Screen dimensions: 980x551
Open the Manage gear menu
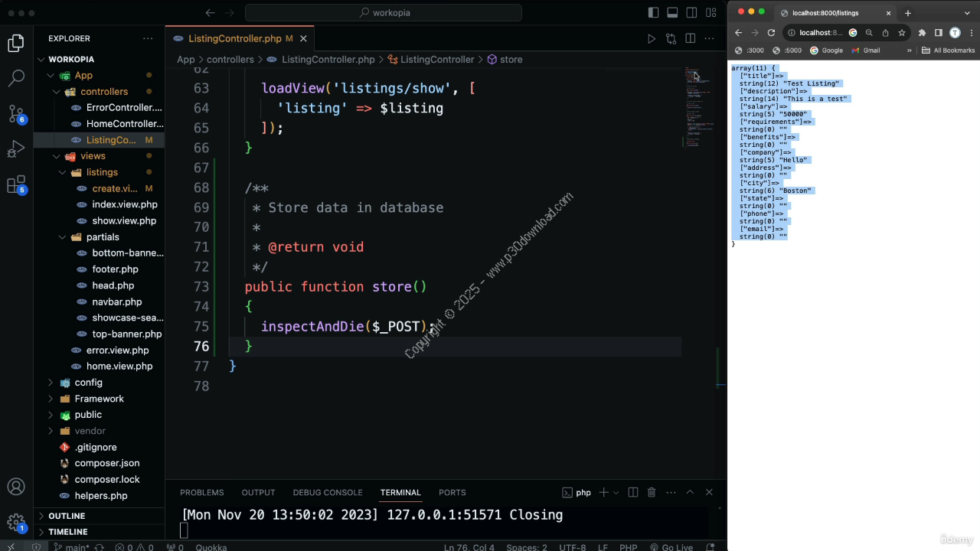[16, 523]
